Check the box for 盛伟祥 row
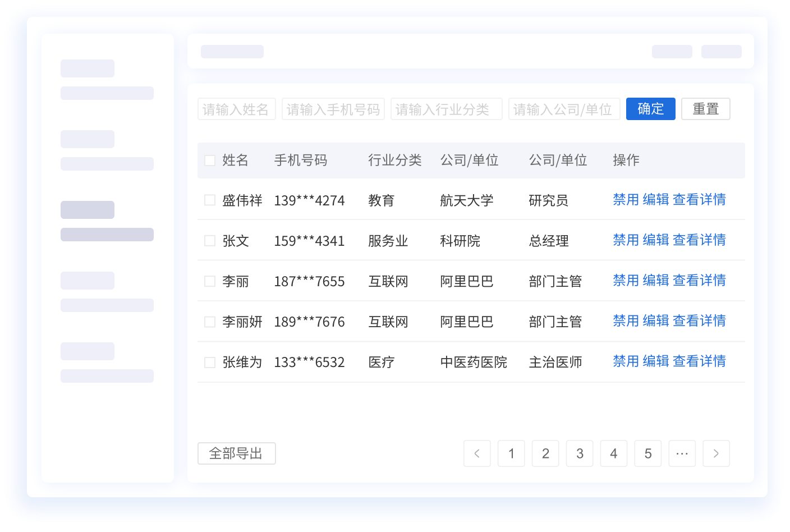 click(210, 200)
